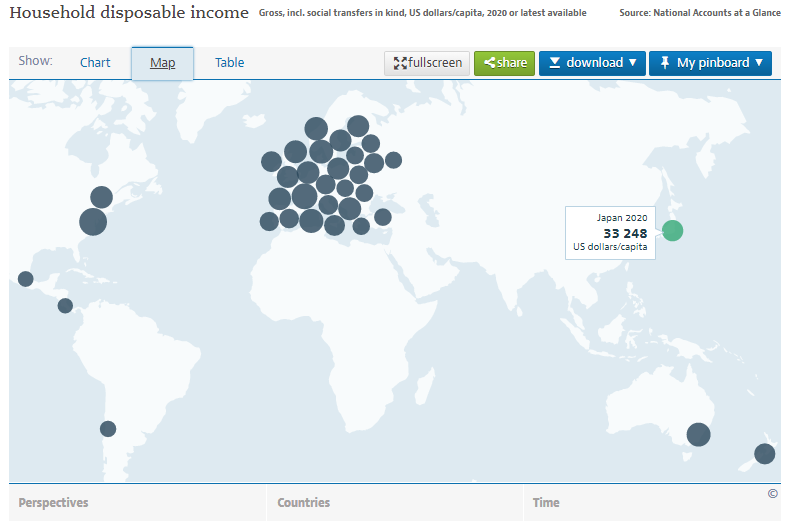
Task: Click the New Zealand data bubble
Action: 764,454
